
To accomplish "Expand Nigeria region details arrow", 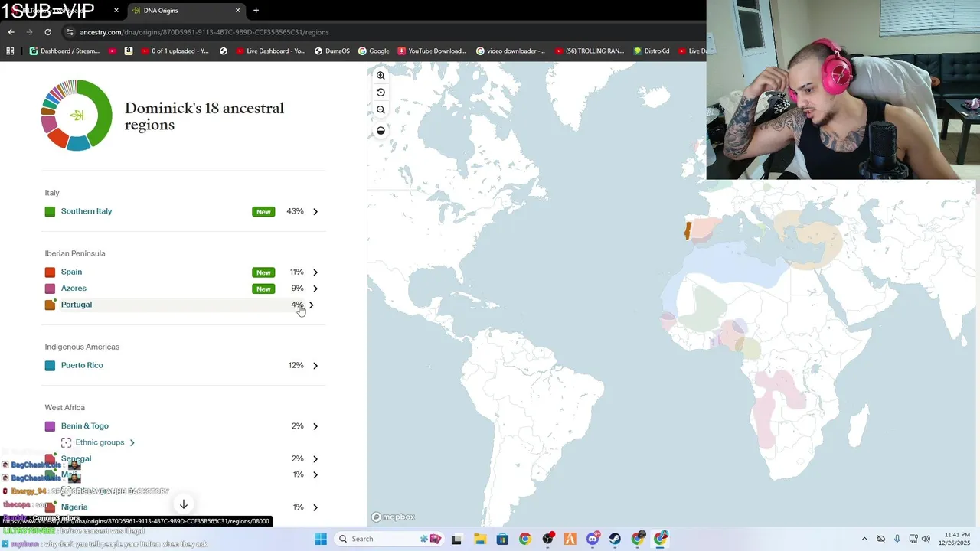I will [315, 507].
